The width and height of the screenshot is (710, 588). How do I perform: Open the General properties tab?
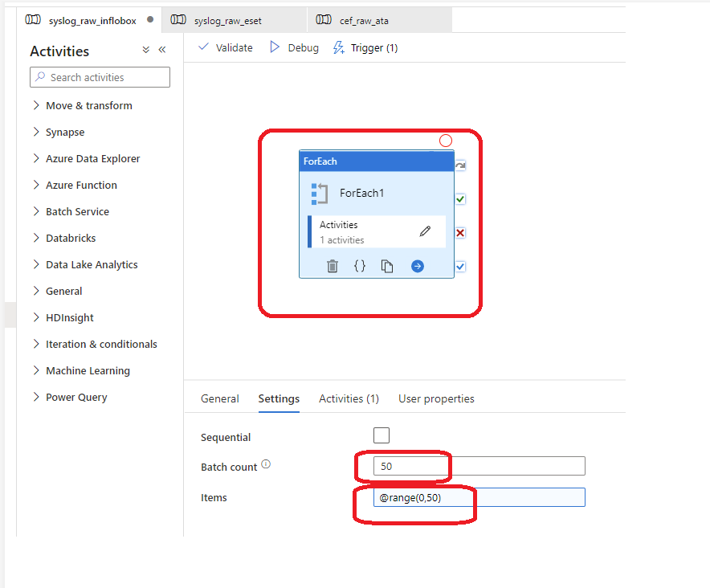[219, 398]
